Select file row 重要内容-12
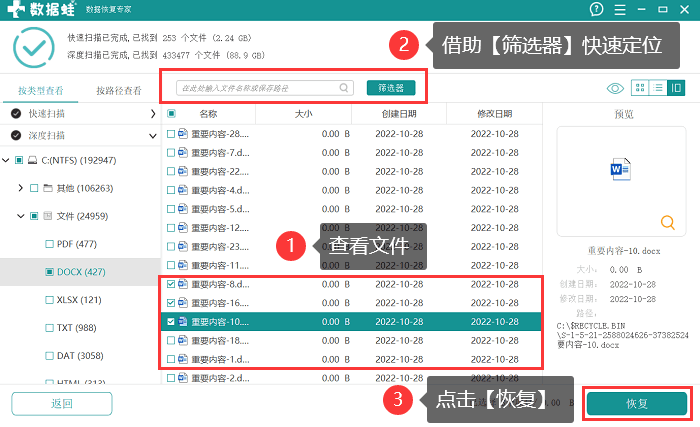Image resolution: width=700 pixels, height=427 pixels. pos(352,228)
